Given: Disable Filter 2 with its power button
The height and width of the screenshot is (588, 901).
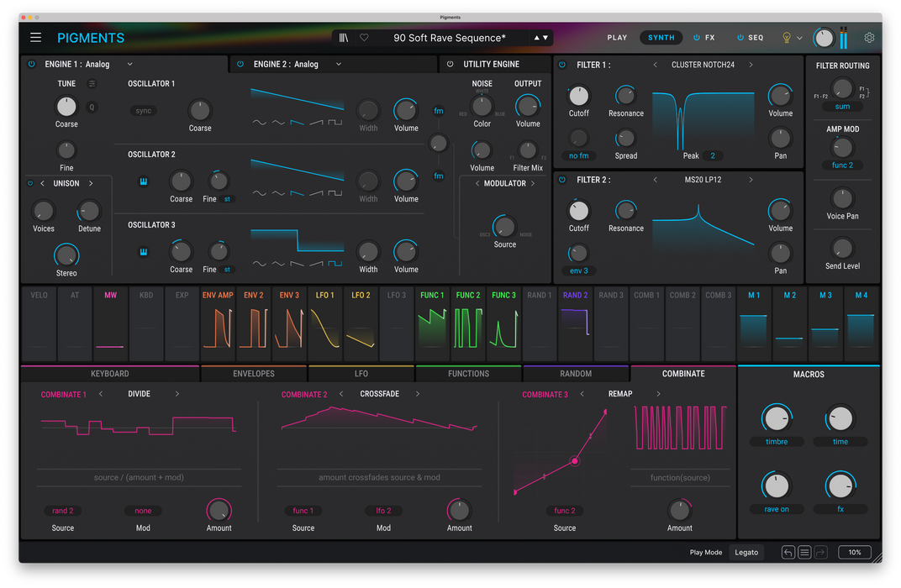Looking at the screenshot, I should 562,180.
